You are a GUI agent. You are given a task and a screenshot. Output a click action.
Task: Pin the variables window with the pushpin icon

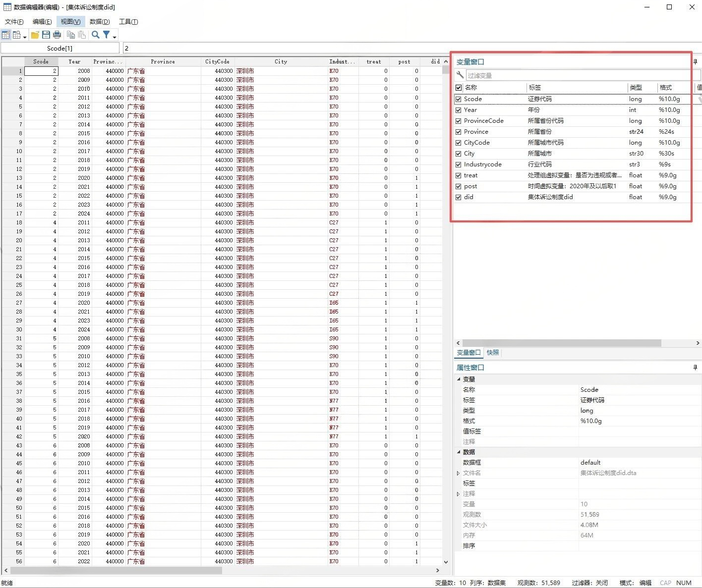pyautogui.click(x=695, y=62)
